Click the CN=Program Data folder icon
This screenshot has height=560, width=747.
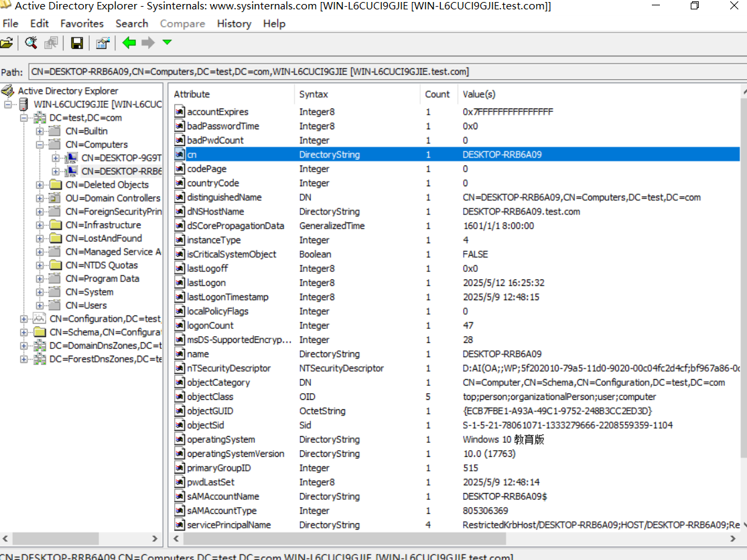56,279
